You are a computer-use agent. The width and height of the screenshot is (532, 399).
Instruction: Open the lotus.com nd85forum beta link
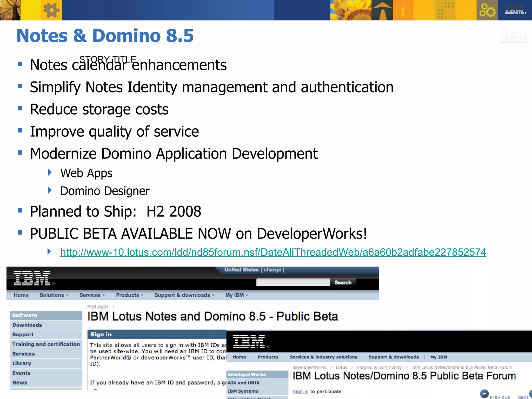pyautogui.click(x=273, y=252)
